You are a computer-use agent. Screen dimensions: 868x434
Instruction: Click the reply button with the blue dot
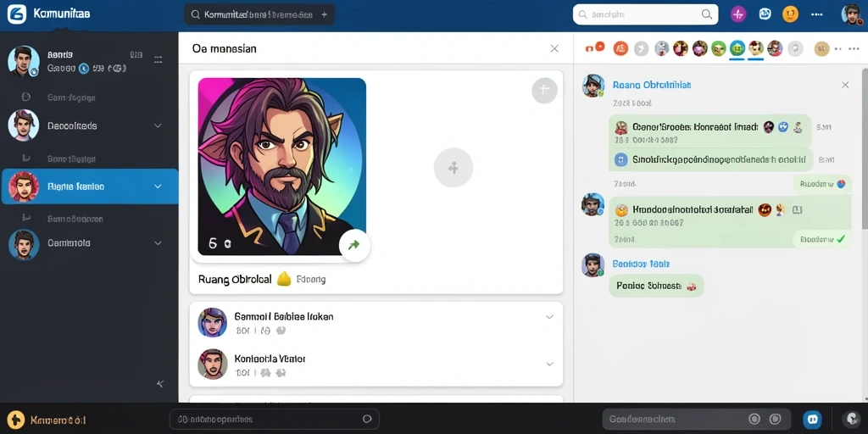(821, 184)
